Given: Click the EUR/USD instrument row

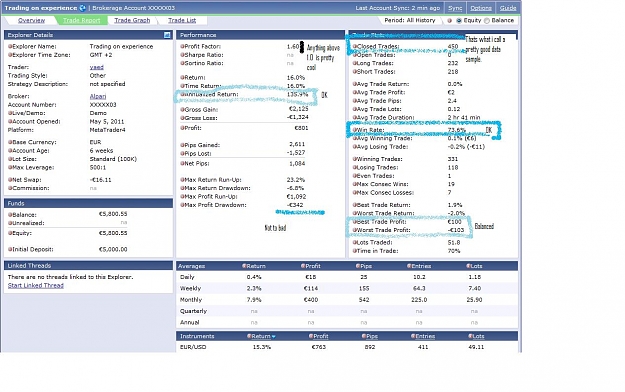Looking at the screenshot, I should point(347,347).
